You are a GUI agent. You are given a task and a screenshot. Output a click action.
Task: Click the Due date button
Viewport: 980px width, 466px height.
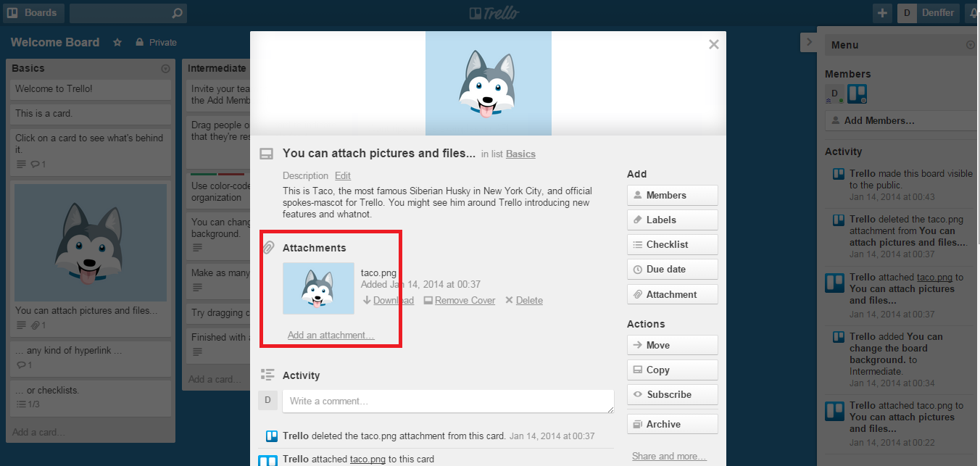coord(673,269)
